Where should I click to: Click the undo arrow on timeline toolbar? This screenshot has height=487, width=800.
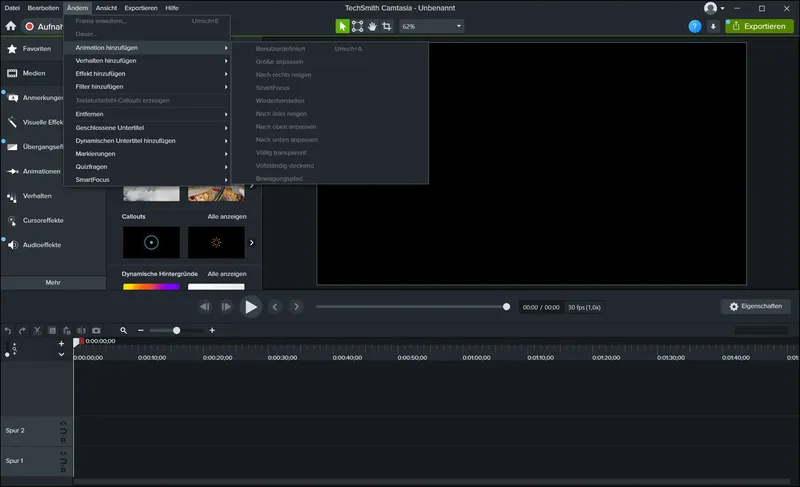pyautogui.click(x=8, y=330)
